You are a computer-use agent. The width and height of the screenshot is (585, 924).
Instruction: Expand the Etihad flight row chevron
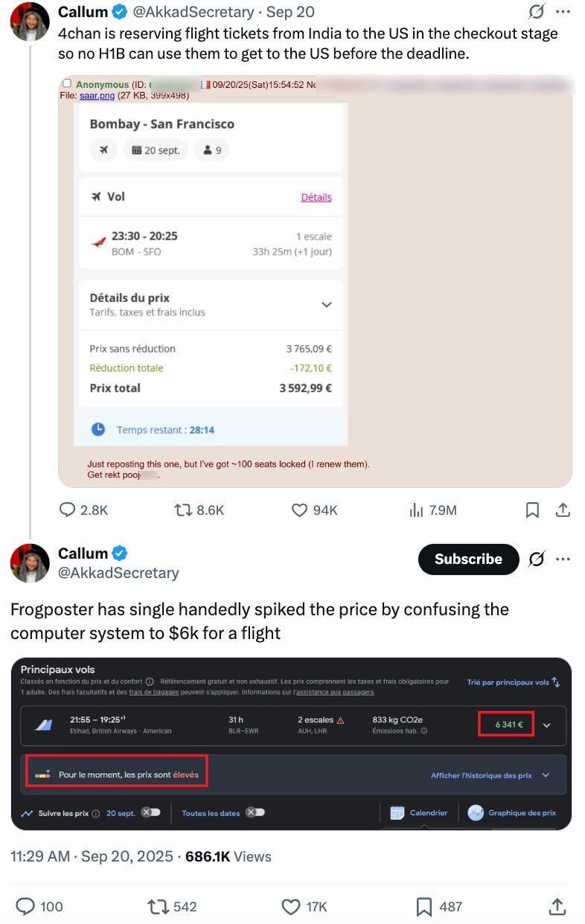click(548, 725)
